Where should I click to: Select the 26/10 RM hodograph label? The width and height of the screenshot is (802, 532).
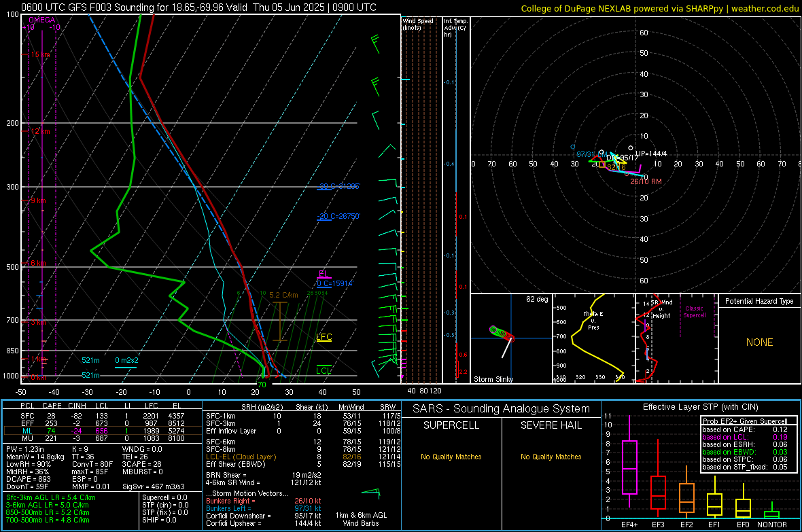[646, 181]
